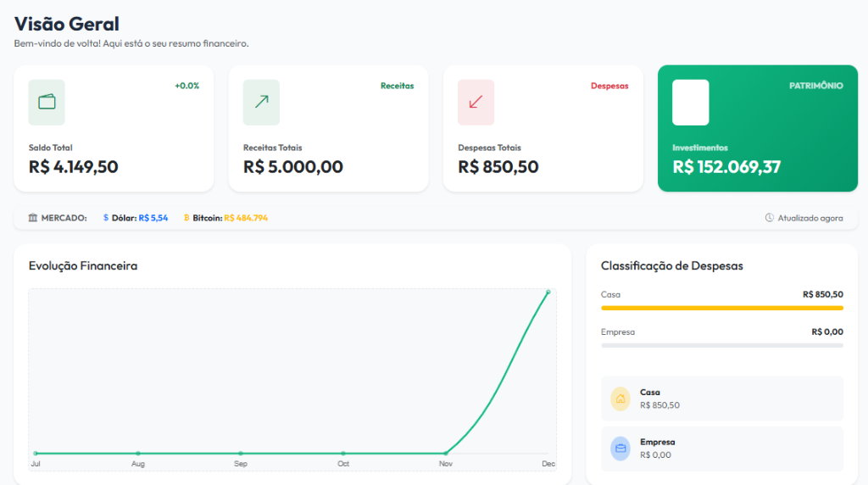Click the green up-right arrow Receitas icon
The height and width of the screenshot is (485, 868).
click(x=261, y=102)
